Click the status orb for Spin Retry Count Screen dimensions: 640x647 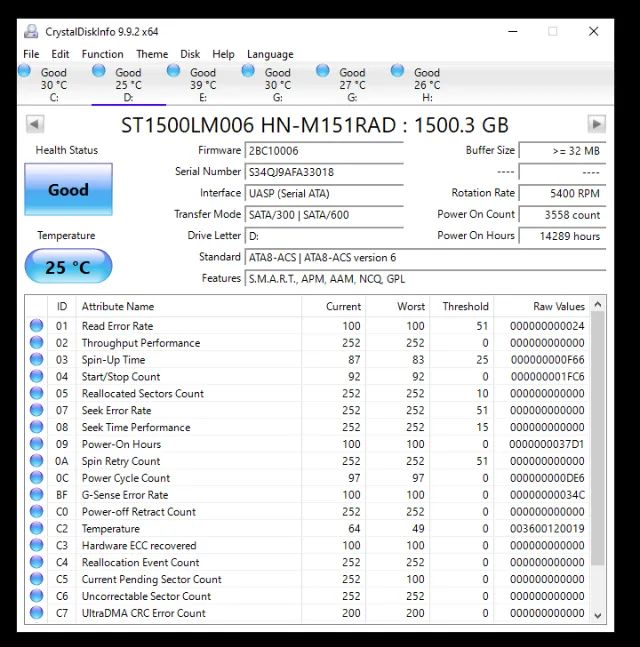[37, 461]
